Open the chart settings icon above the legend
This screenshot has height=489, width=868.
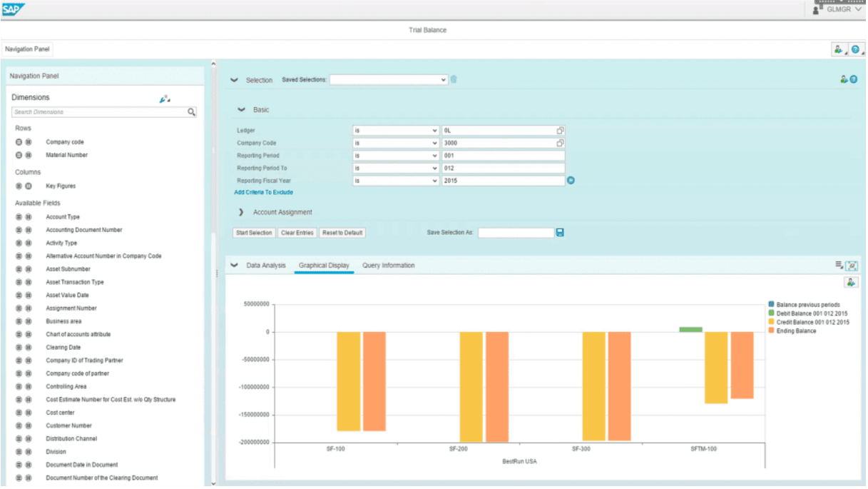(851, 283)
